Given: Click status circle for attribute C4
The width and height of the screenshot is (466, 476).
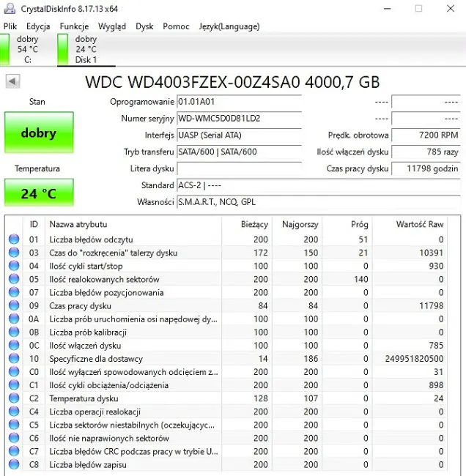Looking at the screenshot, I should (14, 412).
